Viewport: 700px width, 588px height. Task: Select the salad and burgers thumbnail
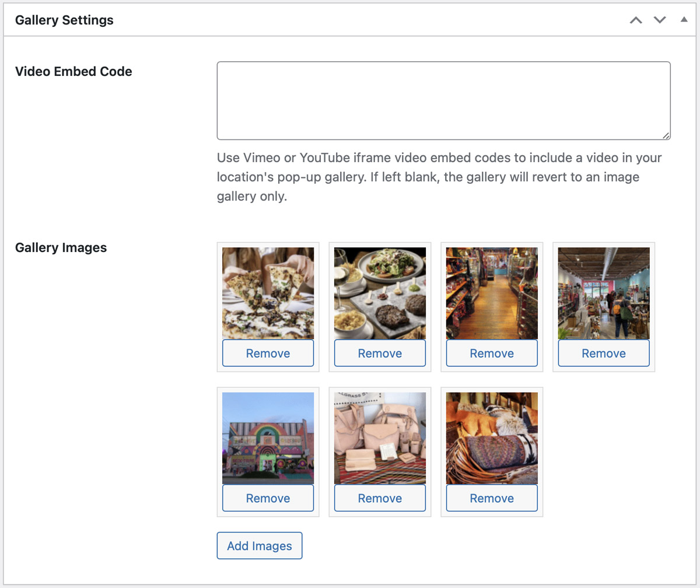[x=380, y=293]
